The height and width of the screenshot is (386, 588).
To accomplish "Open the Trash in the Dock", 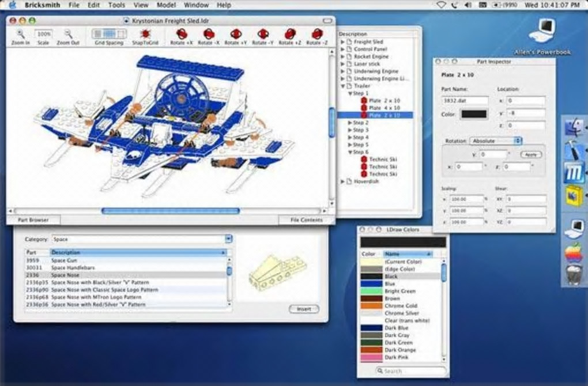I will point(574,275).
